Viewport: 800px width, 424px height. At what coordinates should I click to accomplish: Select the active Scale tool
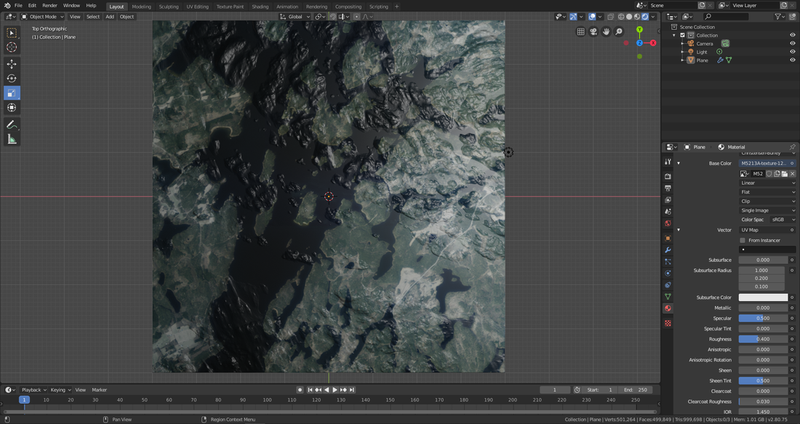click(11, 93)
